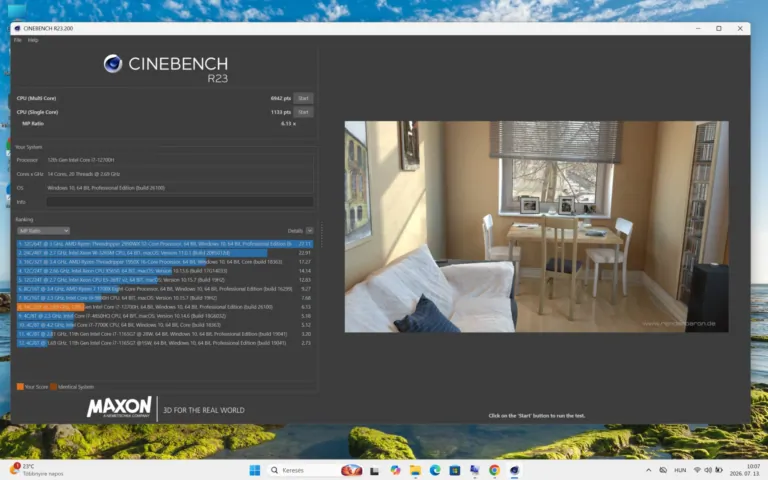Open Google Chrome from the taskbar

coord(494,470)
